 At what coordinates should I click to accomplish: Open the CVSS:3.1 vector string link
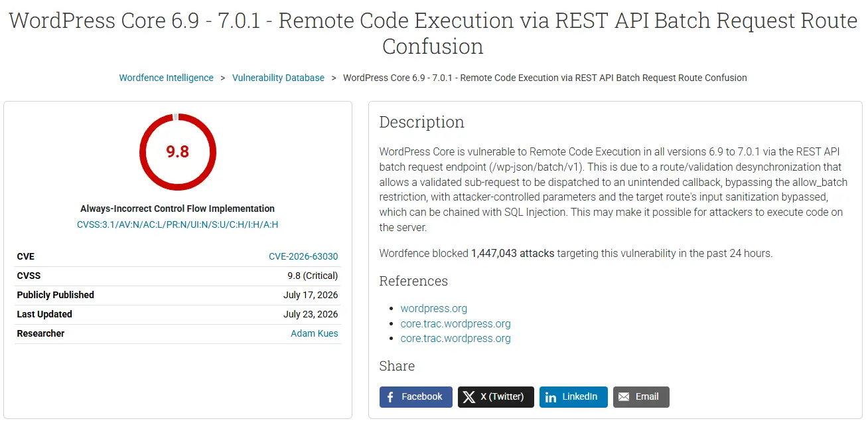[x=178, y=224]
